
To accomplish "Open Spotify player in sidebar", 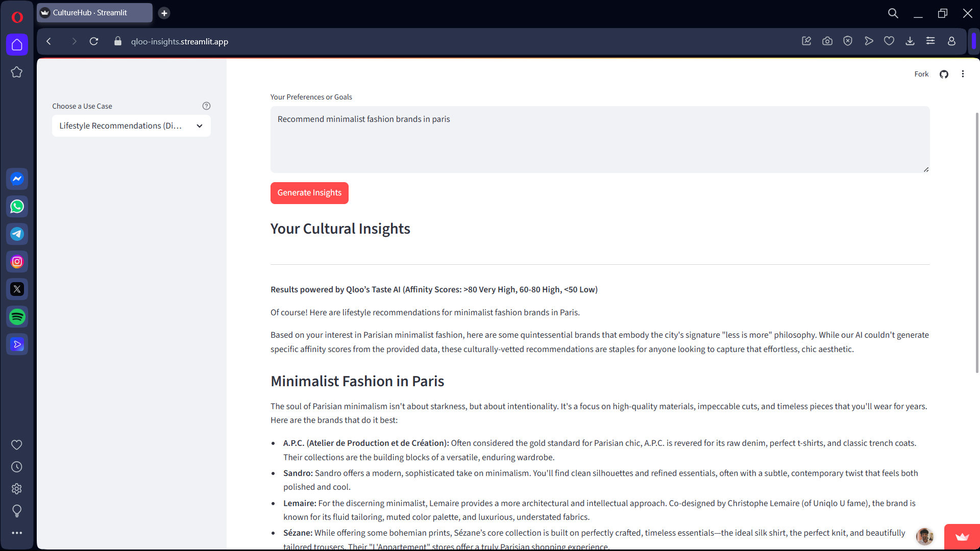I will click(x=17, y=317).
